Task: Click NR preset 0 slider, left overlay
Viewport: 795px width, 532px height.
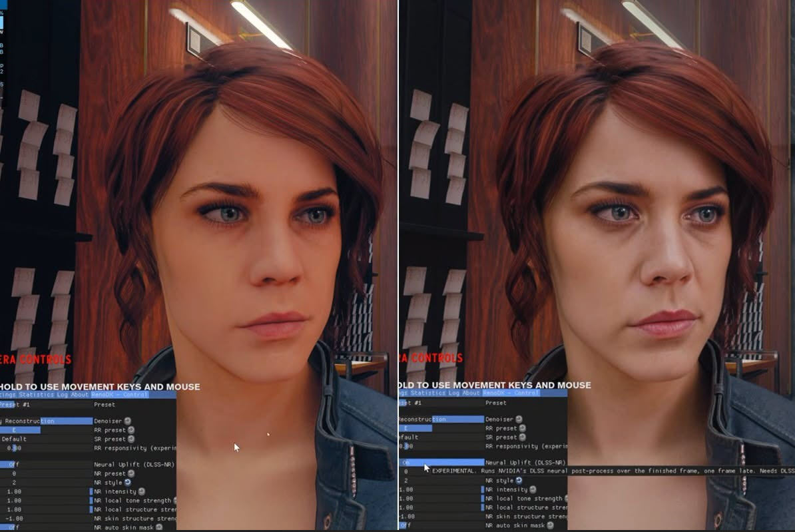Action: (x=46, y=473)
